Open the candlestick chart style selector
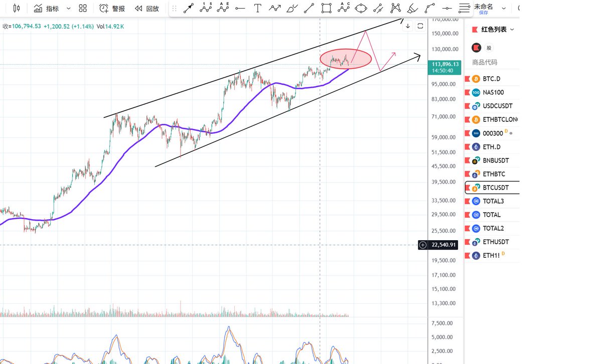This screenshot has height=364, width=602. click(x=17, y=8)
